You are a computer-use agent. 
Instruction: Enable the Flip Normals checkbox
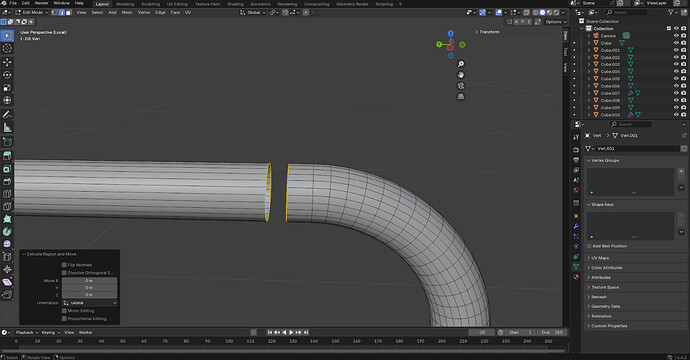(64, 265)
